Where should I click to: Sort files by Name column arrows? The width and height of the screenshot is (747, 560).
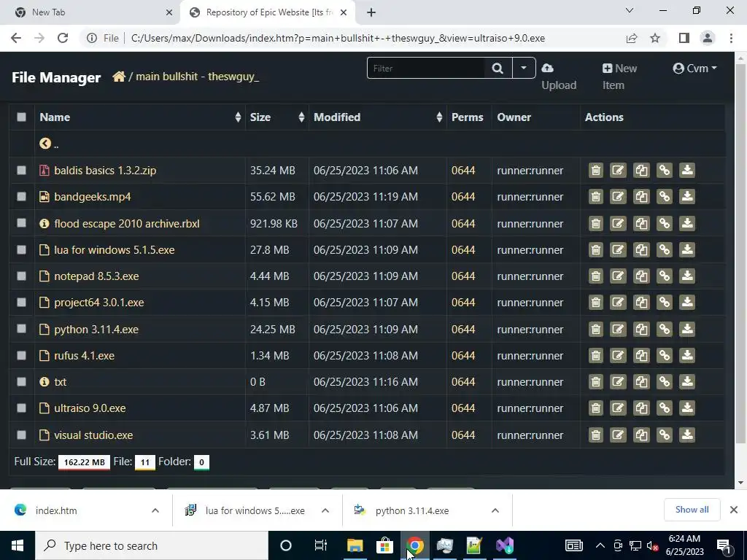[238, 117]
